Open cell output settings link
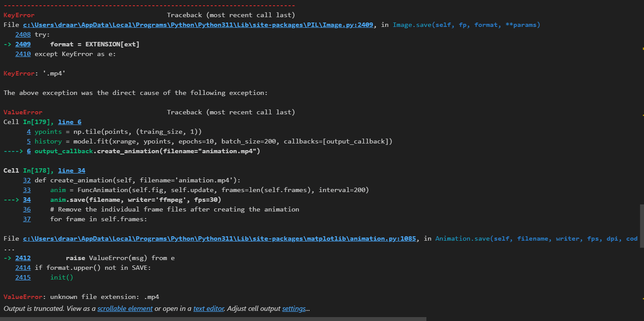This screenshot has height=321, width=644. point(294,308)
